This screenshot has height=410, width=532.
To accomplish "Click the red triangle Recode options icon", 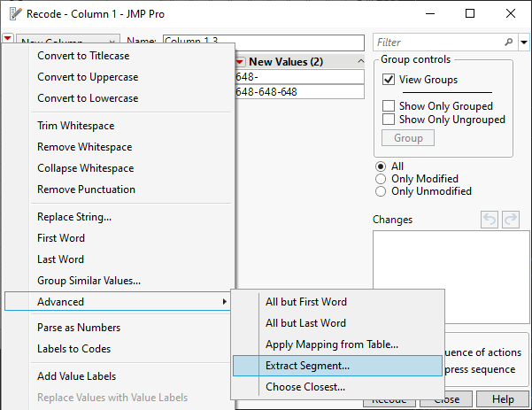I will click(x=8, y=40).
